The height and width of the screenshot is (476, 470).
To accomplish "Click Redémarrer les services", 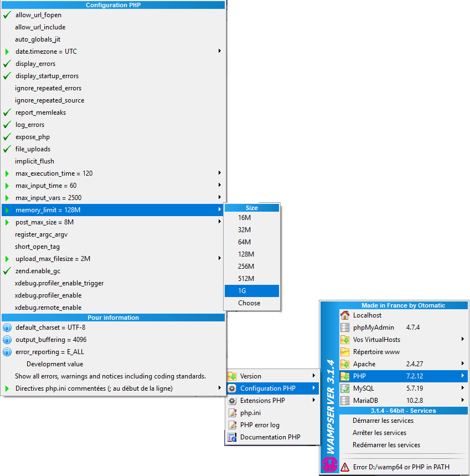I will point(404,445).
